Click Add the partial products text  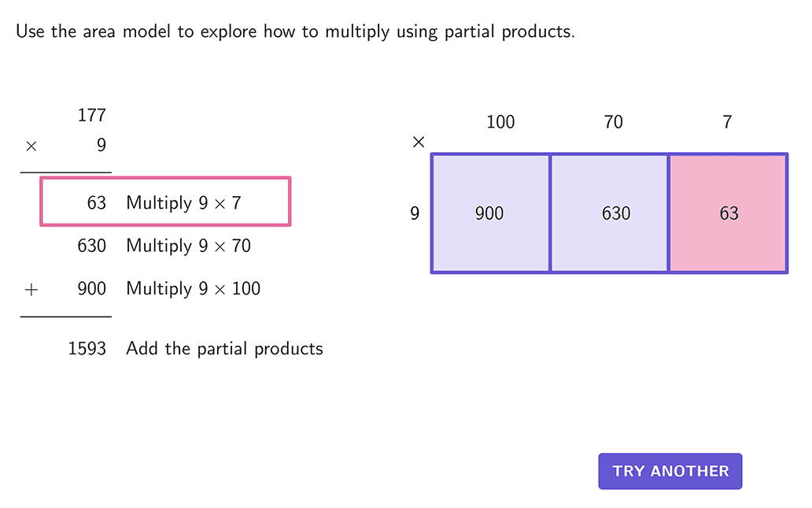(224, 348)
